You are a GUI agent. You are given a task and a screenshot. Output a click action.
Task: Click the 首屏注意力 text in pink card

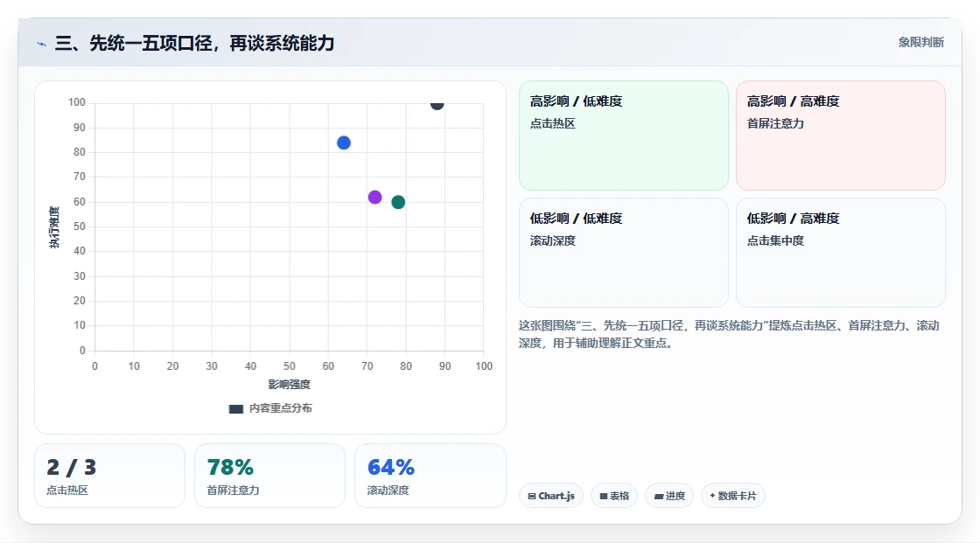point(775,123)
